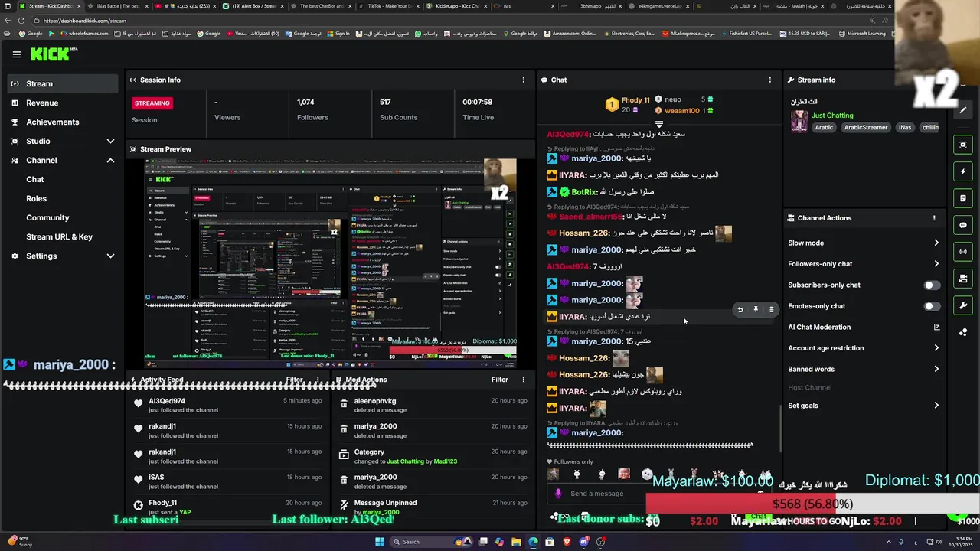Open Slow mode options chevron
Image resolution: width=980 pixels, height=551 pixels.
[936, 243]
